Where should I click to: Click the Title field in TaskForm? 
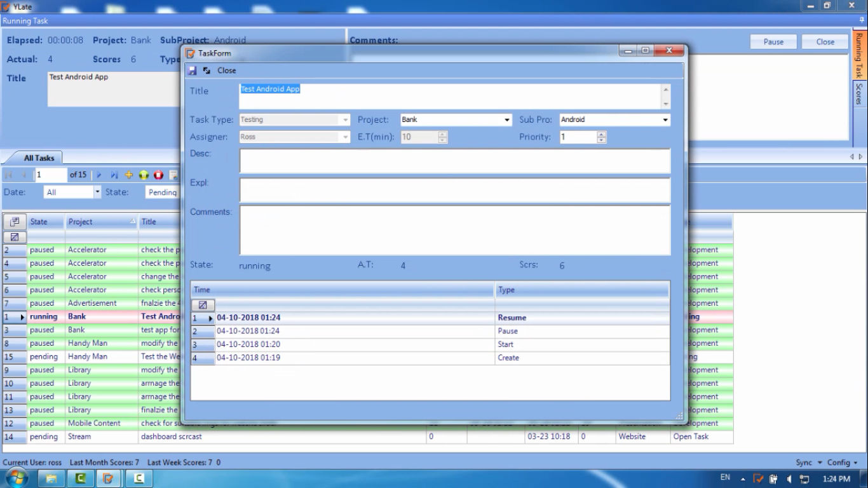click(451, 97)
